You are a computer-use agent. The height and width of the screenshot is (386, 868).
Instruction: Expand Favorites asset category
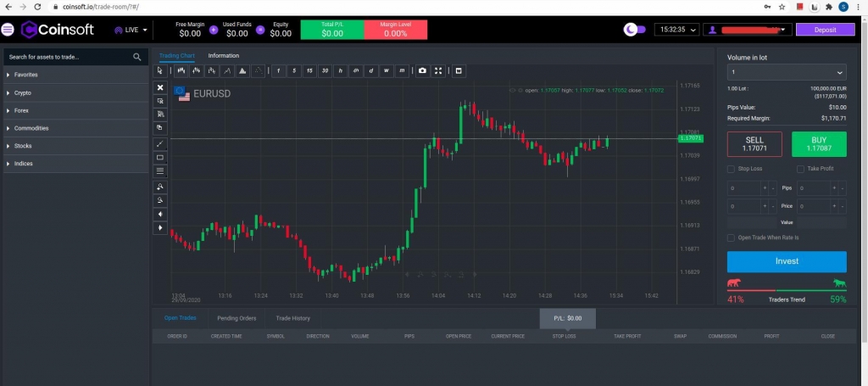pyautogui.click(x=75, y=75)
